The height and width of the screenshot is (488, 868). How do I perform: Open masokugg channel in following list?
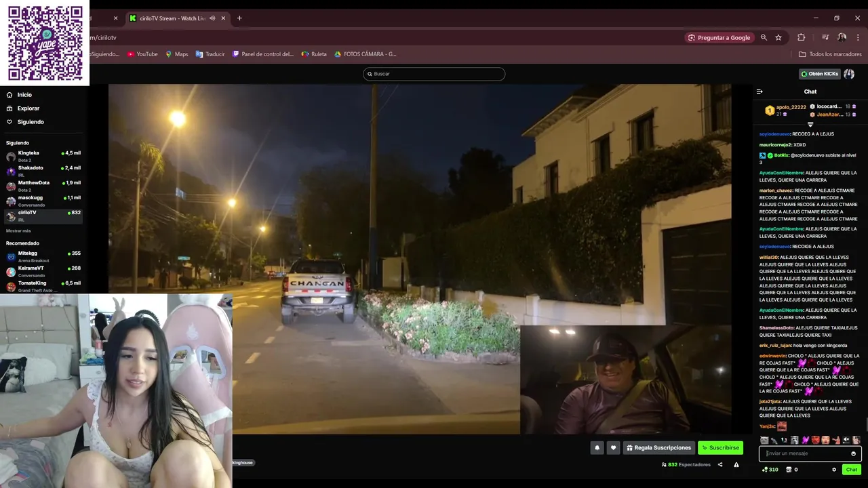pos(43,201)
